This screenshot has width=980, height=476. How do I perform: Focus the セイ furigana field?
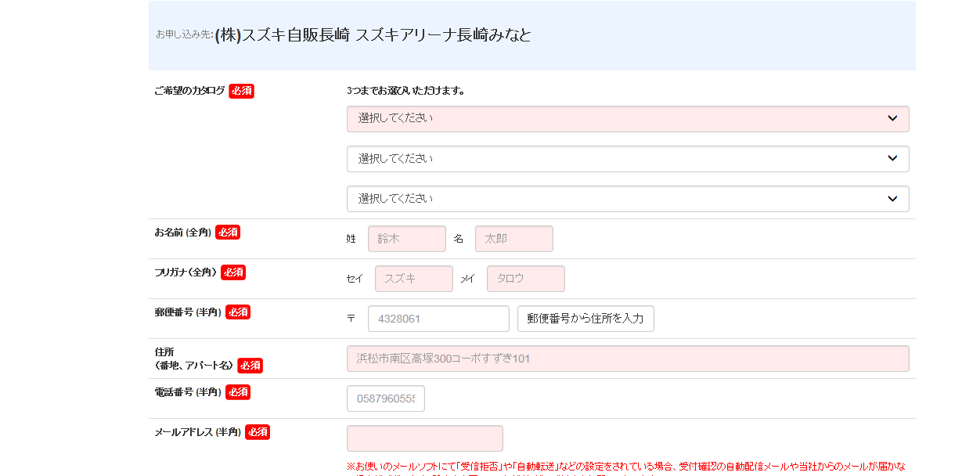pos(414,279)
